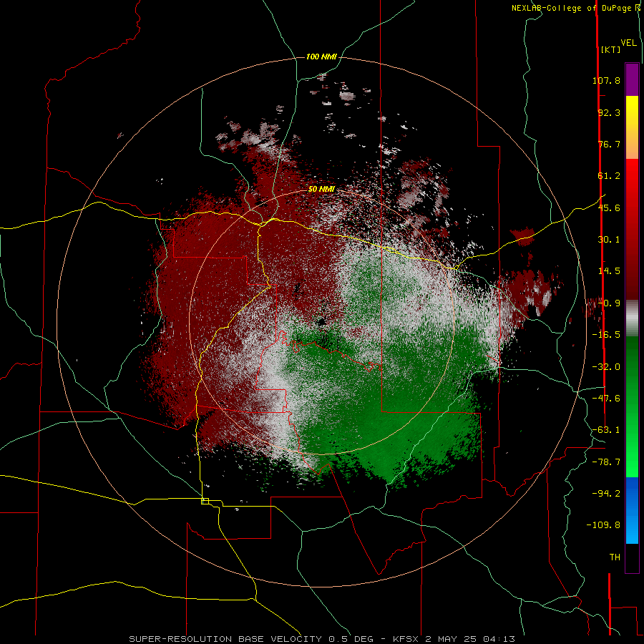Select the 76.7 scale value
This screenshot has width=644, height=644.
pyautogui.click(x=609, y=144)
